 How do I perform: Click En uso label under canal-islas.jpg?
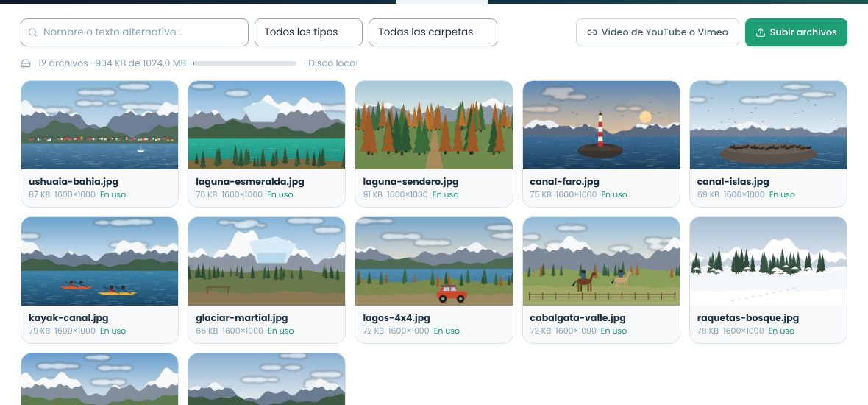[x=782, y=194]
